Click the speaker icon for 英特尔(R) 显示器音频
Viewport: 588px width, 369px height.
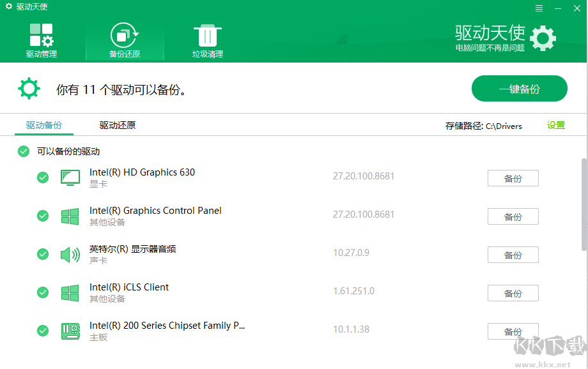point(70,255)
